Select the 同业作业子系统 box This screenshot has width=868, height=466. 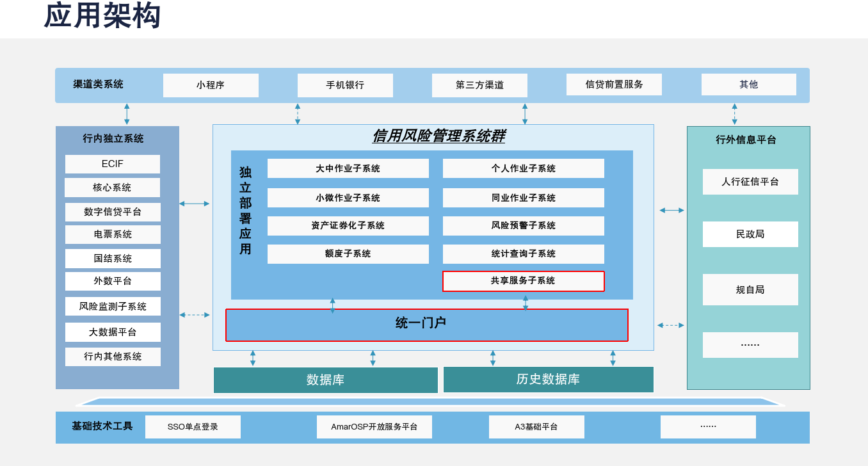point(524,198)
